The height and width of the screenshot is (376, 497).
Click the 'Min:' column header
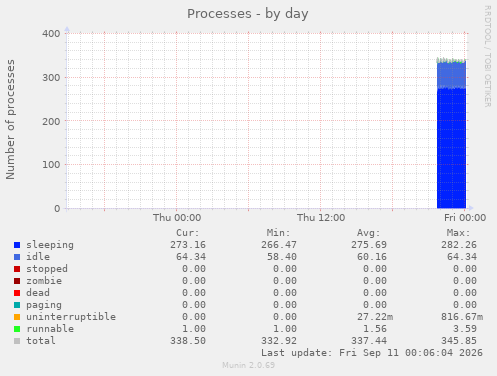click(x=278, y=233)
